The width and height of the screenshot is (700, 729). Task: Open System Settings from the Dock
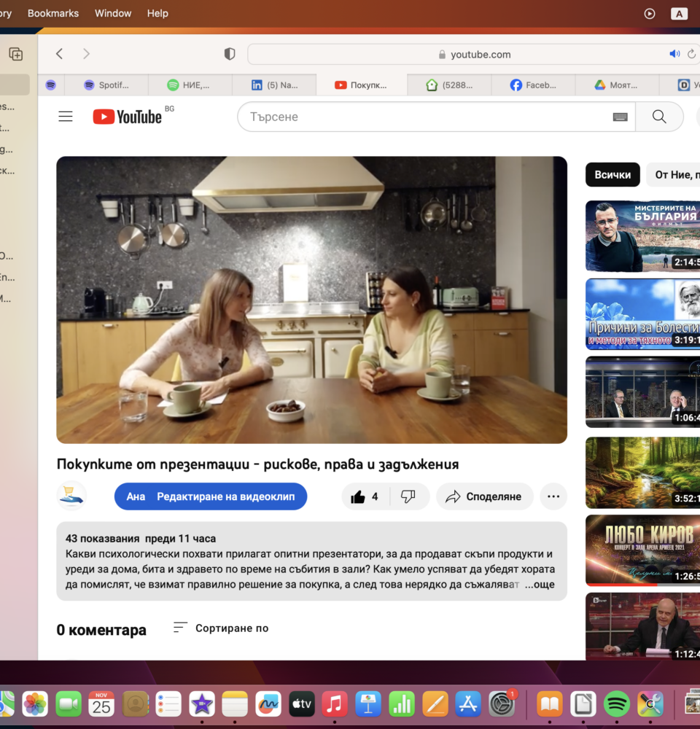point(502,704)
